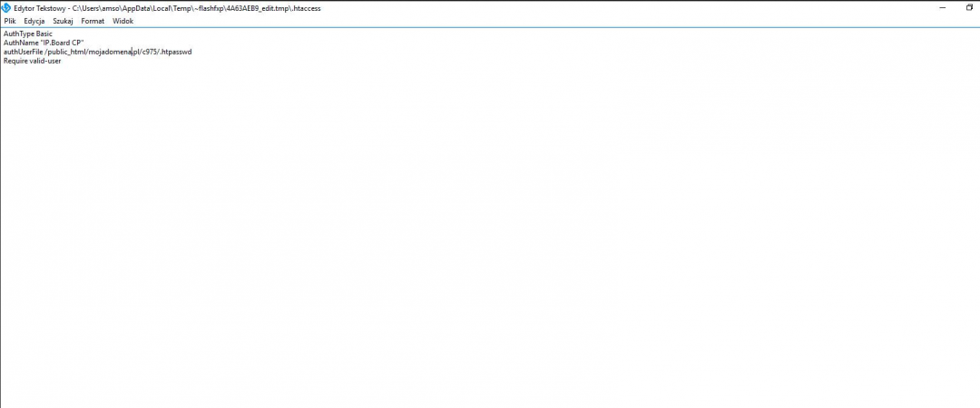Place cursor on the word Require
The width and height of the screenshot is (980, 408).
click(x=15, y=61)
